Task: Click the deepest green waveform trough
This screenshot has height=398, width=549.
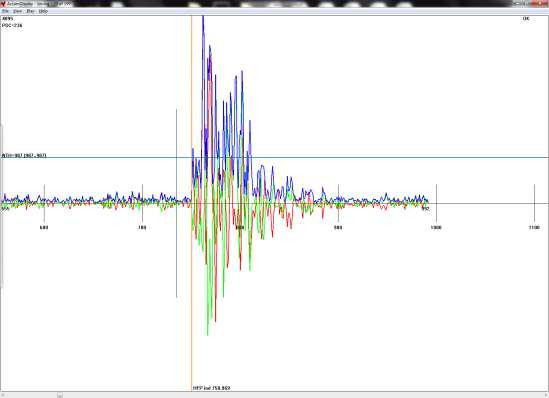Action: 208,334
